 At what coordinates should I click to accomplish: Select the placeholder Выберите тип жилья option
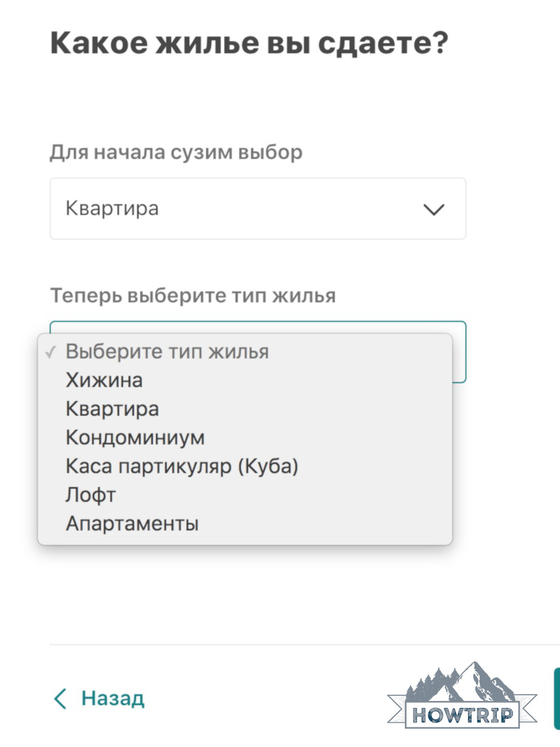pyautogui.click(x=167, y=352)
